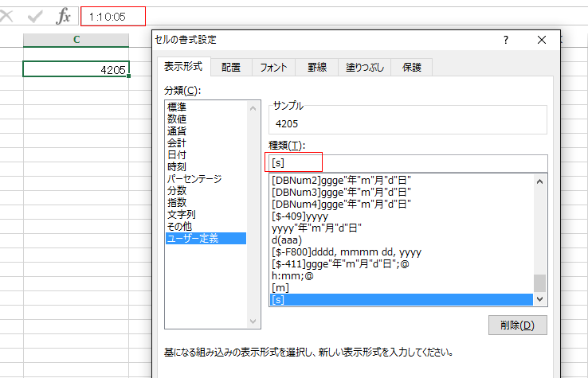Select その他 in the category list
This screenshot has width=588, height=378.
click(x=206, y=227)
